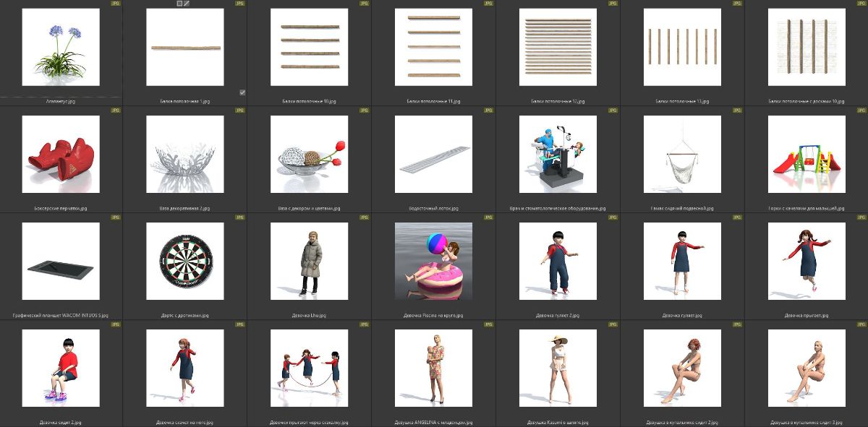
Task: Click the filename label Девочка Lho.jpg
Action: [x=309, y=316]
